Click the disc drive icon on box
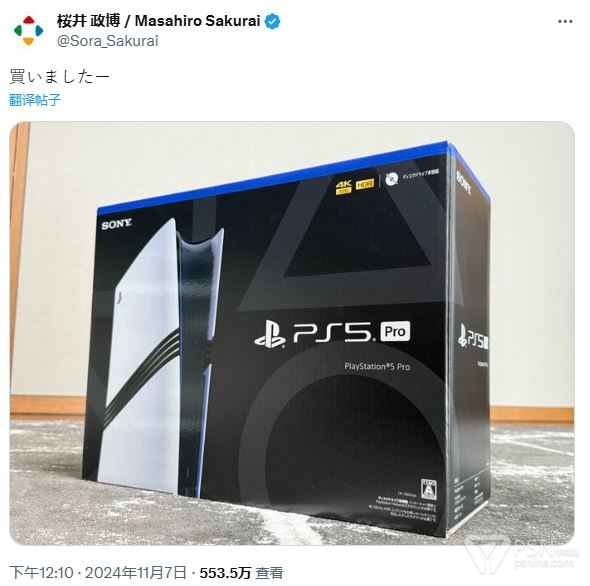The width and height of the screenshot is (590, 586). [x=392, y=179]
